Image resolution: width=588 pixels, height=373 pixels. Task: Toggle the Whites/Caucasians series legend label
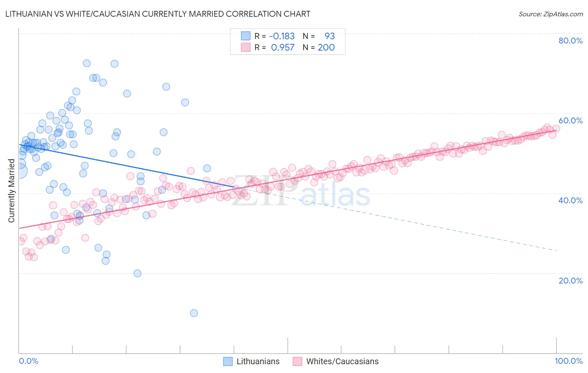coord(343,361)
